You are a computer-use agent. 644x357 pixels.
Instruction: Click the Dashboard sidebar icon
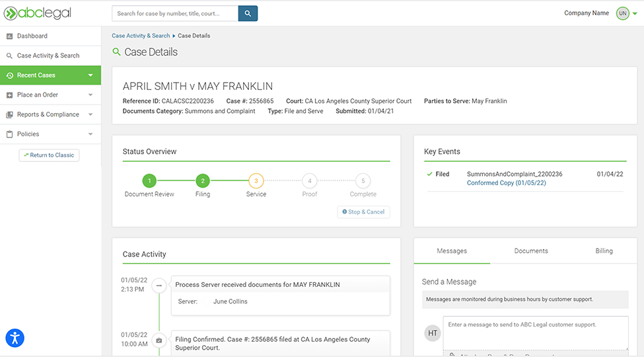tap(10, 36)
